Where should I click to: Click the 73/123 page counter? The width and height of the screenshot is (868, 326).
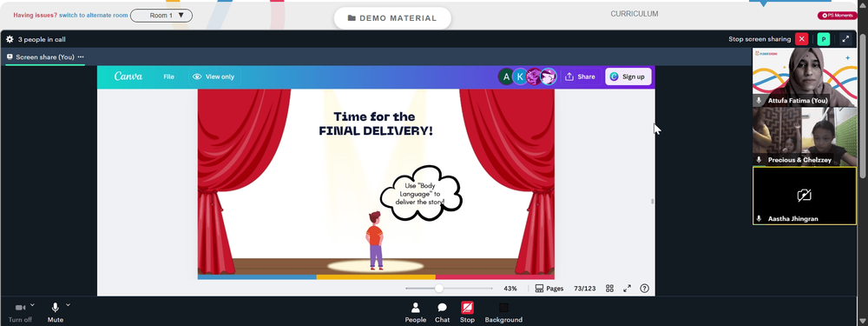pos(584,289)
